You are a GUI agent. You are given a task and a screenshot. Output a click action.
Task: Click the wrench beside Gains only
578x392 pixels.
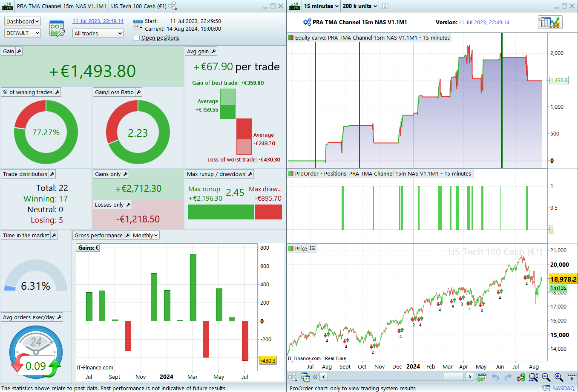[x=125, y=174]
